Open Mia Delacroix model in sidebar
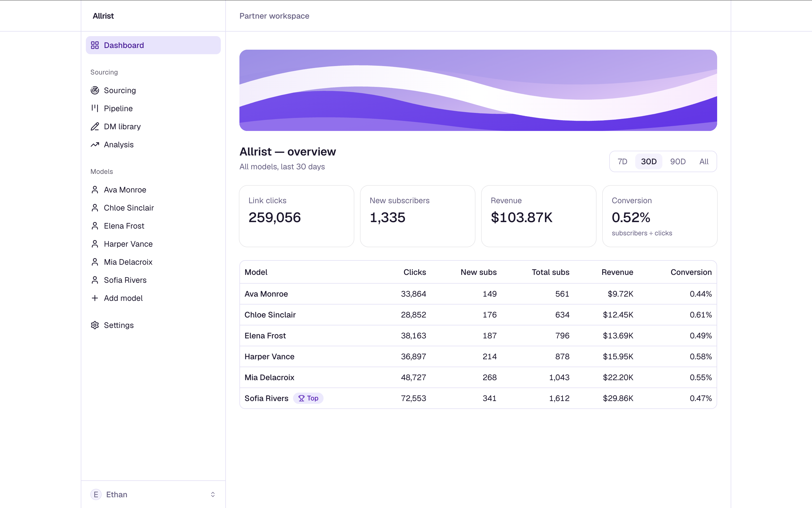812x508 pixels. tap(153, 262)
